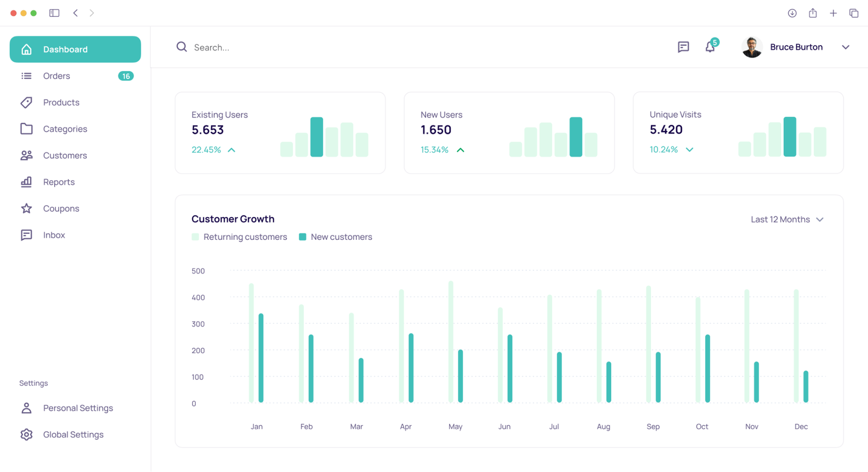Expand the Last 12 Months dropdown

coord(787,220)
